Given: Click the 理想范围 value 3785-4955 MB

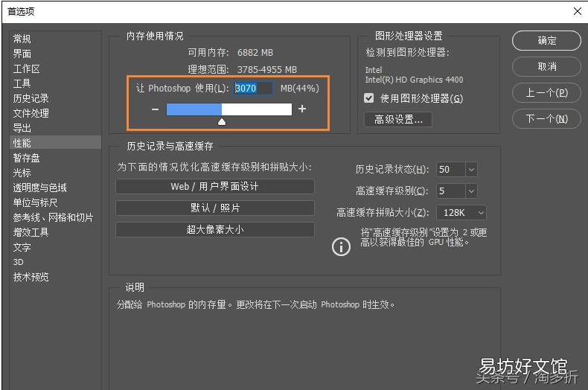Looking at the screenshot, I should (x=267, y=69).
